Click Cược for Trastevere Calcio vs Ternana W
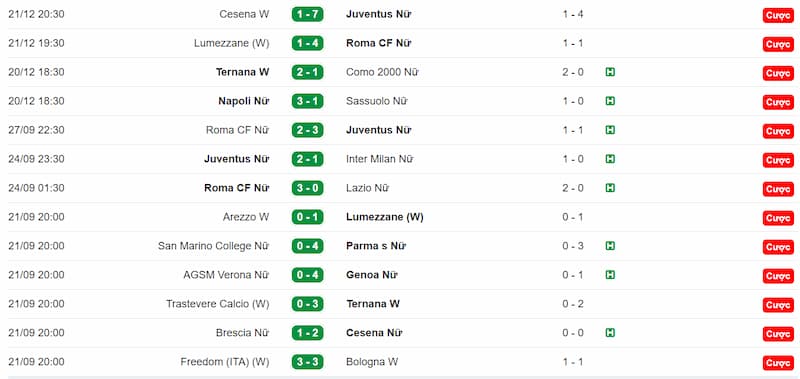Screen dimensions: 800x379 (778, 305)
